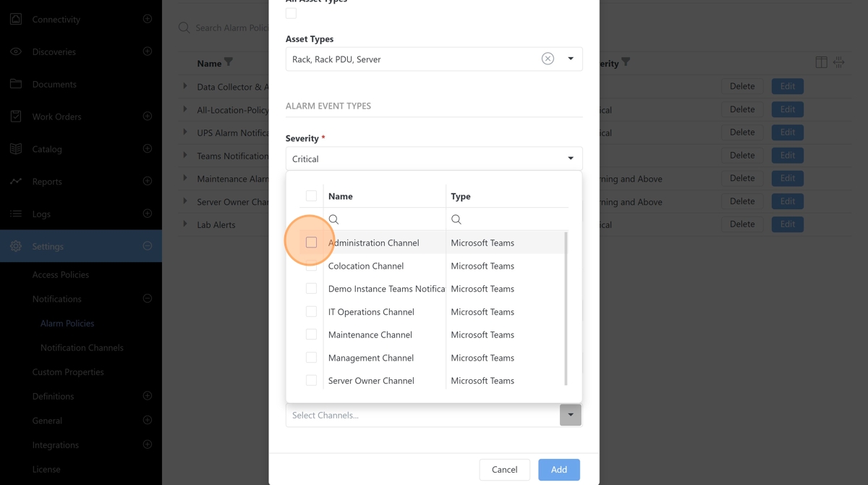868x485 pixels.
Task: Toggle the select-all channels header checkbox
Action: (x=311, y=196)
